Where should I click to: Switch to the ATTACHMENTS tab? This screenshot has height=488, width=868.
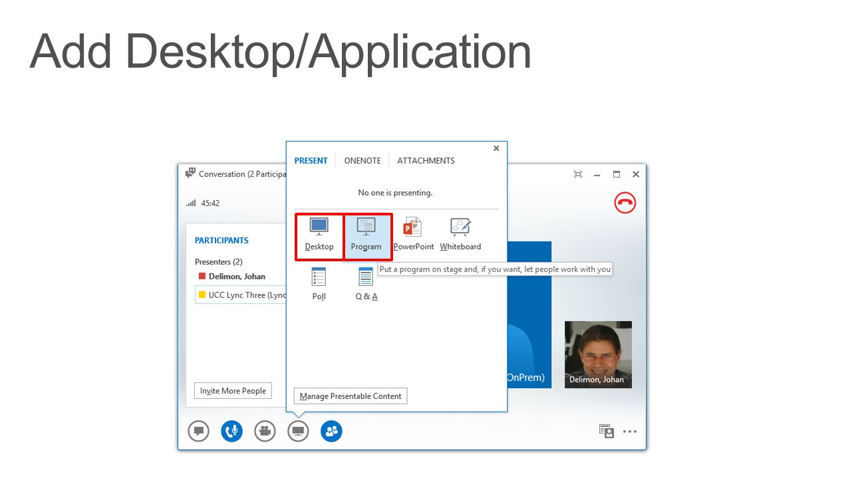426,160
